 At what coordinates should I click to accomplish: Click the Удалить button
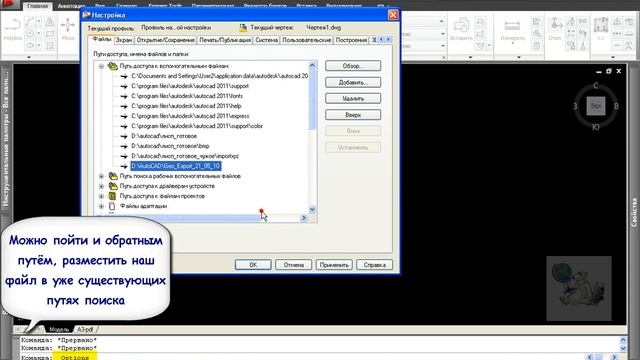pyautogui.click(x=353, y=98)
